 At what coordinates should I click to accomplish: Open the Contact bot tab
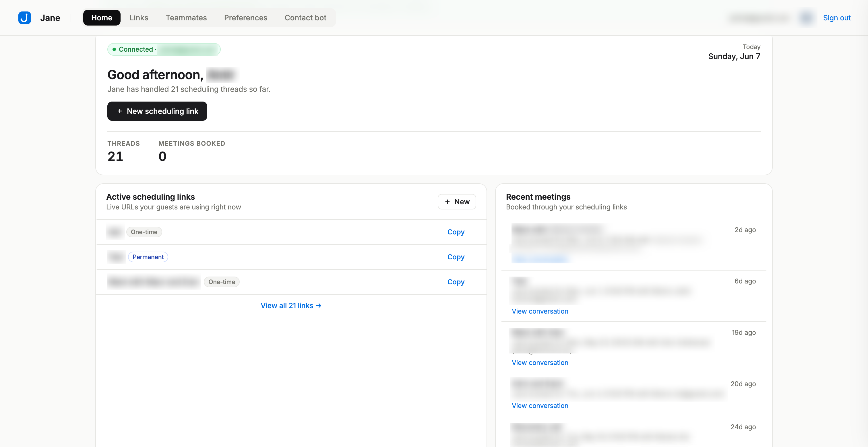305,18
